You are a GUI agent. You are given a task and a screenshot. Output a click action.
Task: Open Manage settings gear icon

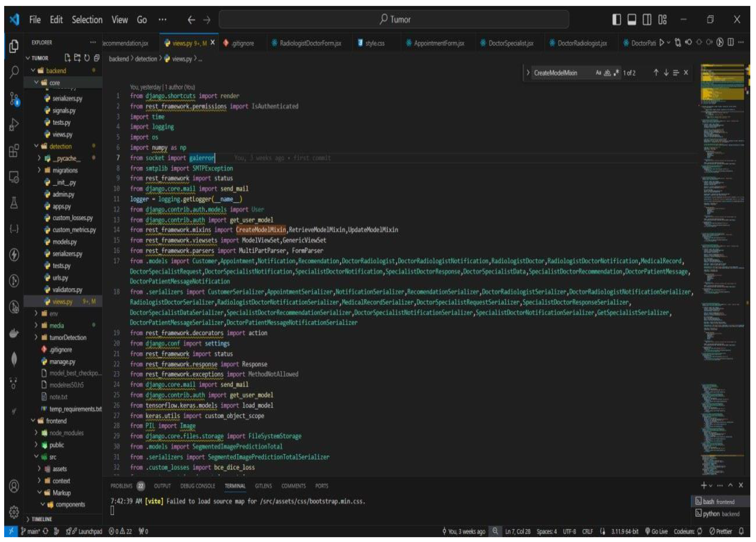pos(14,512)
